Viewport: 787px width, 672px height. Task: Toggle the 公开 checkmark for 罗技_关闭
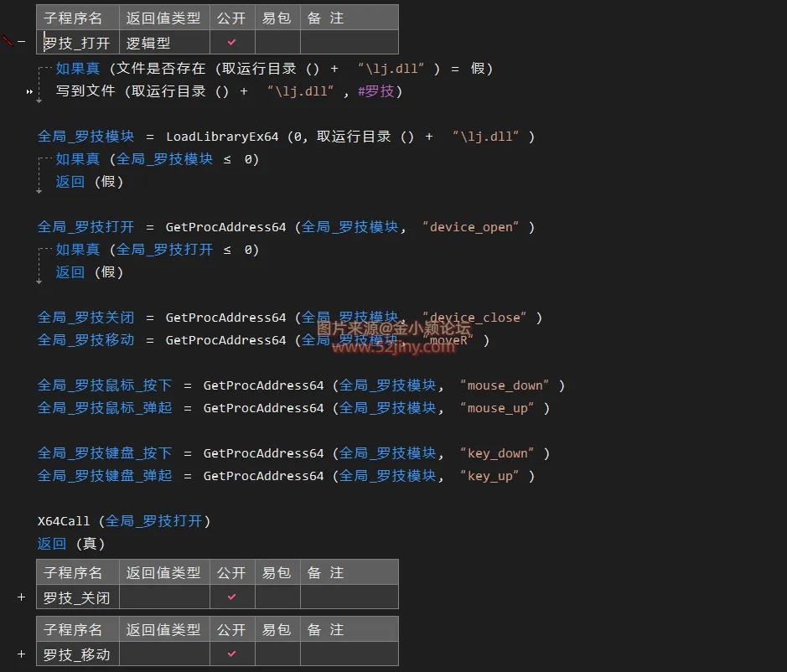231,597
